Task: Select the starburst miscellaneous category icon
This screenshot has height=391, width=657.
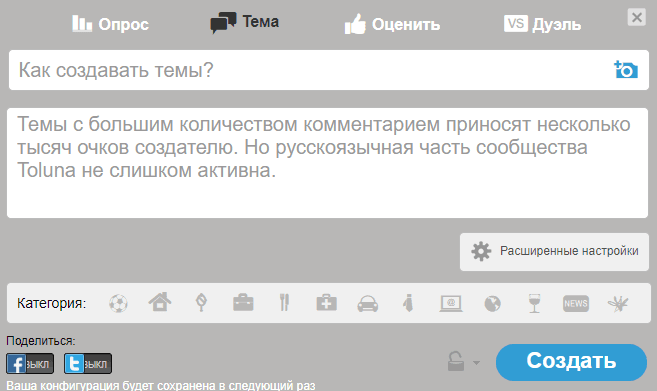Action: pos(618,303)
